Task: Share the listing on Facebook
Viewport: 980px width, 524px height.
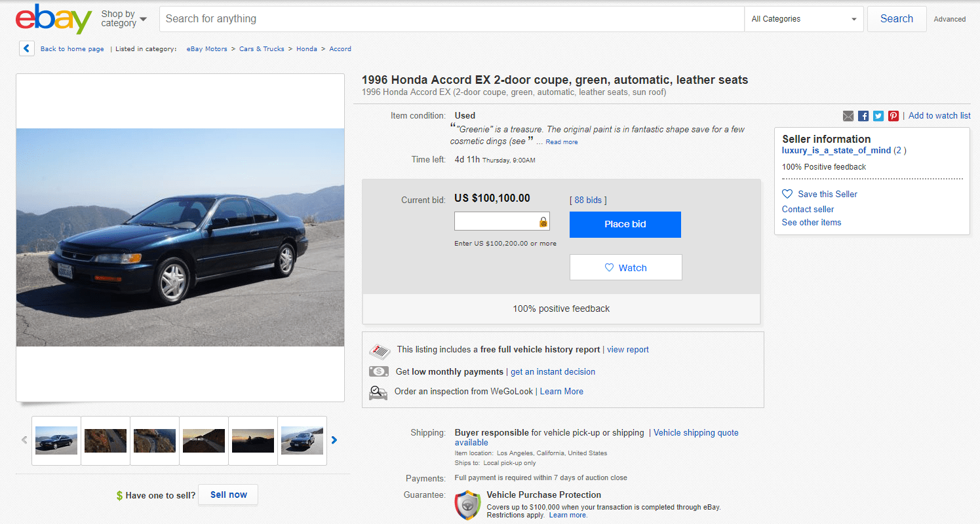Action: pos(863,115)
